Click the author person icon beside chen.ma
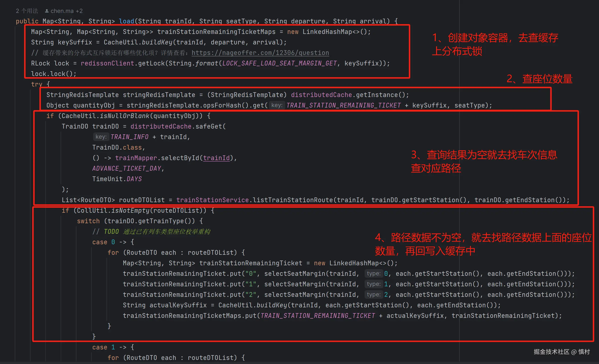Screen dimensions: 599x364 coord(47,11)
